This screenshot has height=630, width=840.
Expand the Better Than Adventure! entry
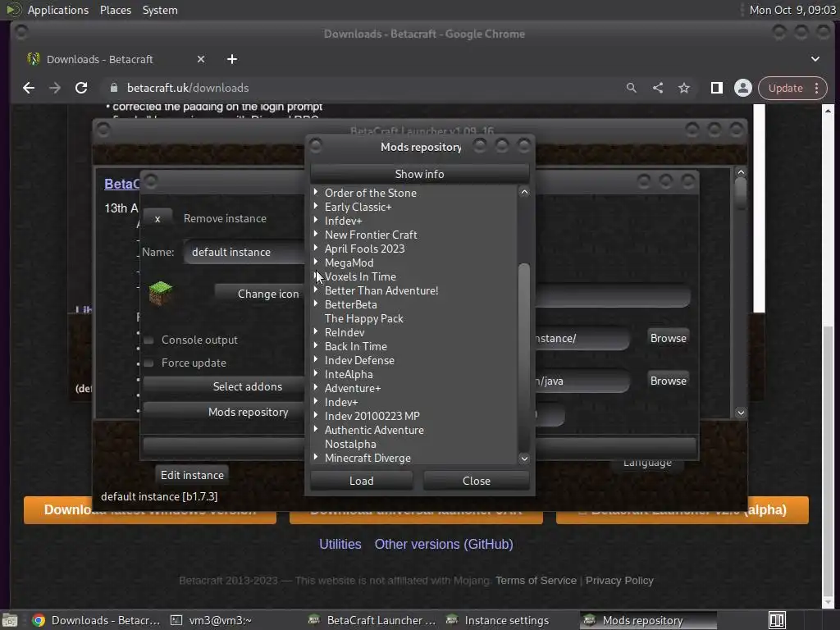[316, 290]
